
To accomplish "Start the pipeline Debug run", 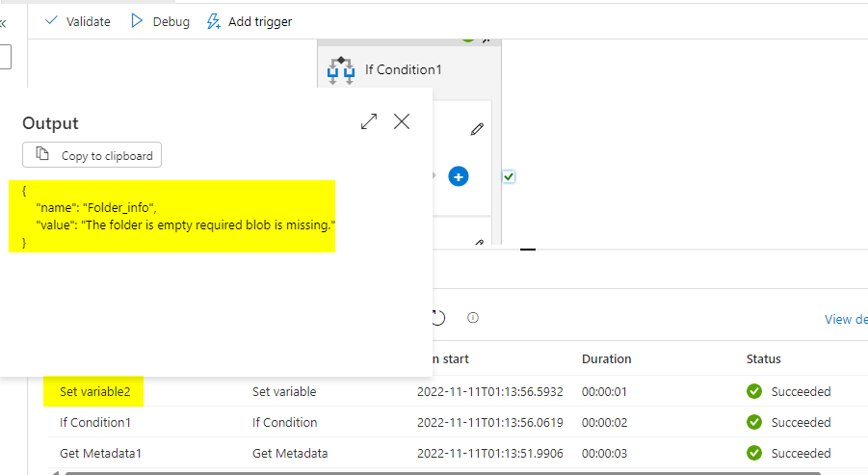I will (x=160, y=21).
